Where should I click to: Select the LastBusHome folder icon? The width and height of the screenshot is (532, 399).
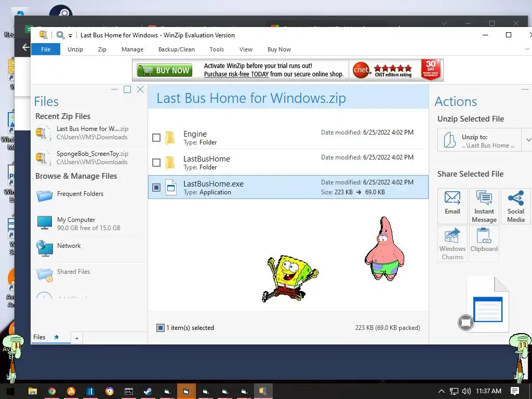pyautogui.click(x=170, y=163)
